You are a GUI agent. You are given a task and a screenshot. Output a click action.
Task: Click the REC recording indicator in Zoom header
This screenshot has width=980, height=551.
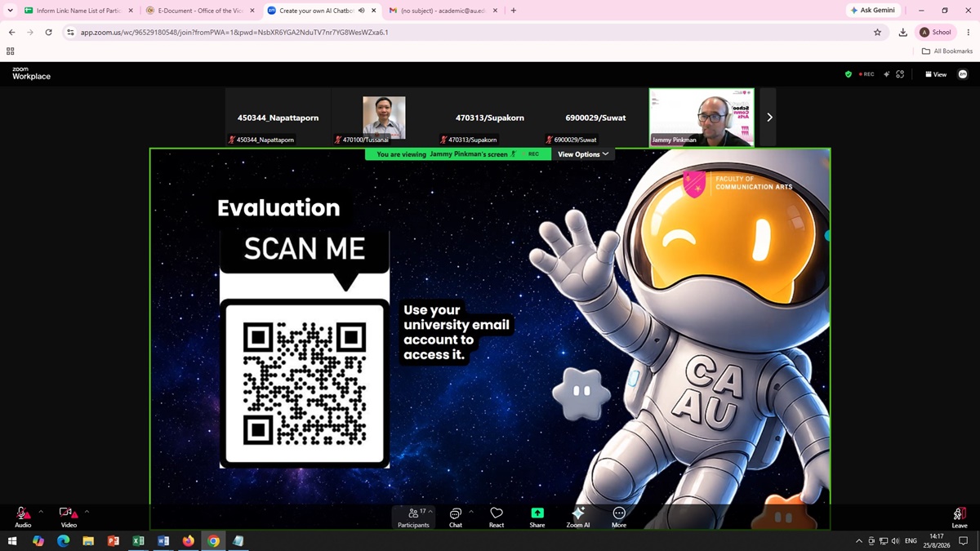coord(866,74)
